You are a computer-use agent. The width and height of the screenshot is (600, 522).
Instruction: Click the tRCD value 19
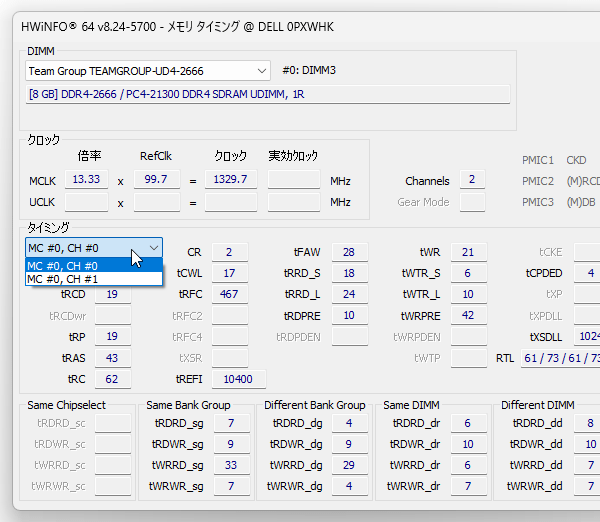113,294
